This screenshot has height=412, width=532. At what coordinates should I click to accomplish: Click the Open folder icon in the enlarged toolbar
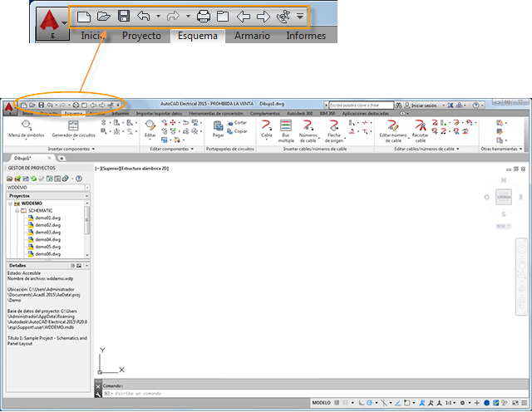103,16
